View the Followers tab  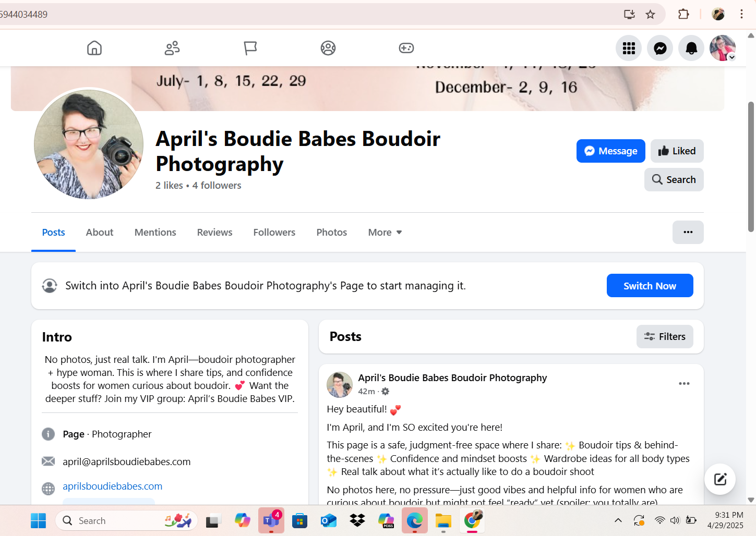(x=274, y=232)
